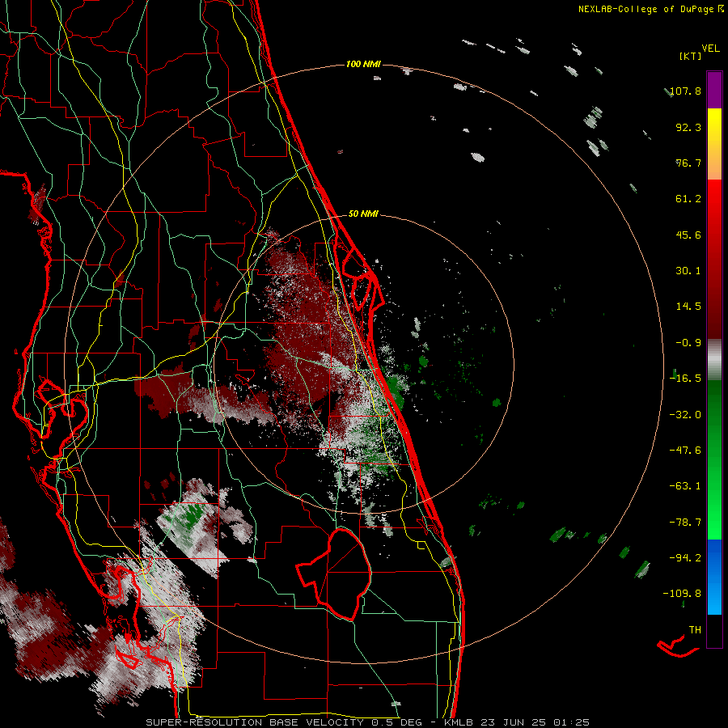Select the -109.8 scale value
The image size is (728, 728).
(683, 594)
